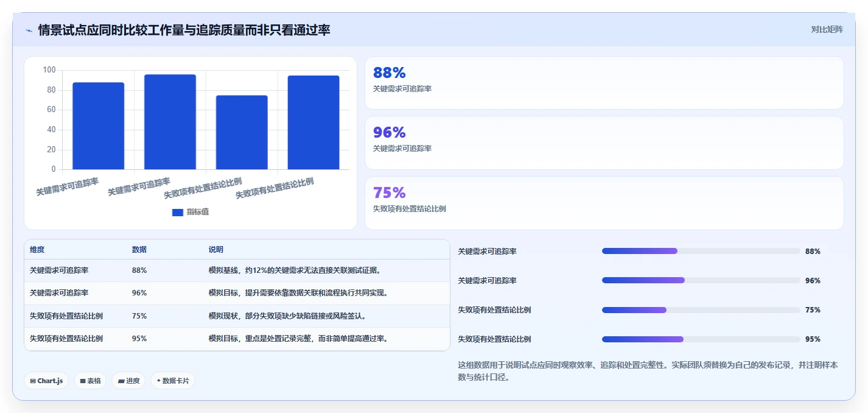The width and height of the screenshot is (868, 413).
Task: Click the 说明 table column header
Action: (x=216, y=250)
